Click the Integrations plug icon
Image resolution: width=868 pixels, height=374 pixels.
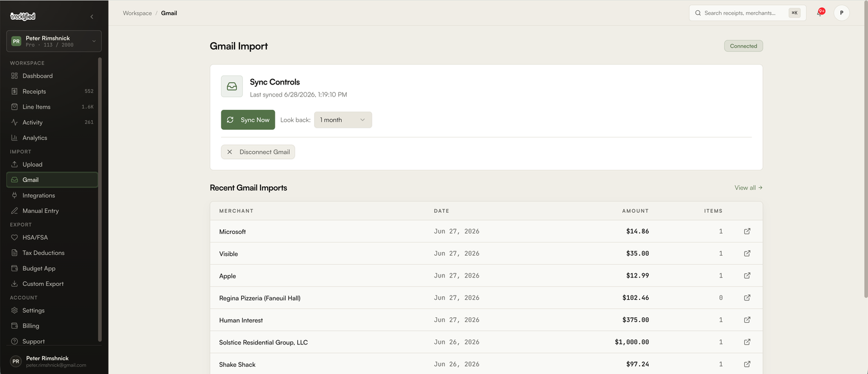click(14, 195)
